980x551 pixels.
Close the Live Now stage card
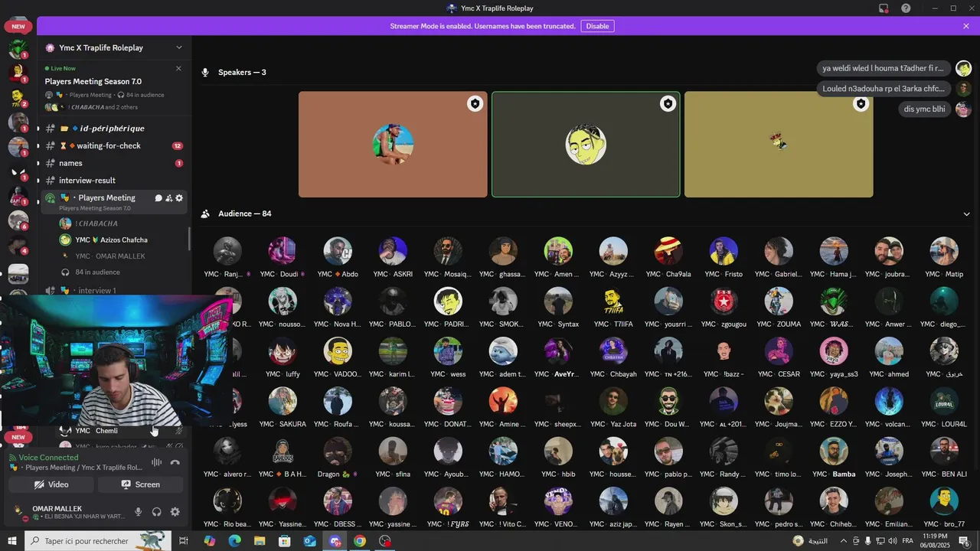(178, 68)
